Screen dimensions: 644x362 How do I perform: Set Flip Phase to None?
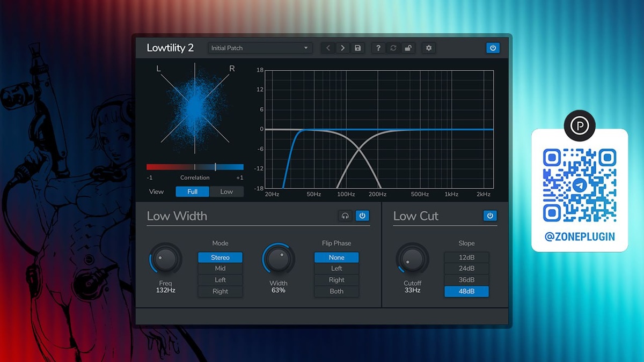pyautogui.click(x=336, y=257)
